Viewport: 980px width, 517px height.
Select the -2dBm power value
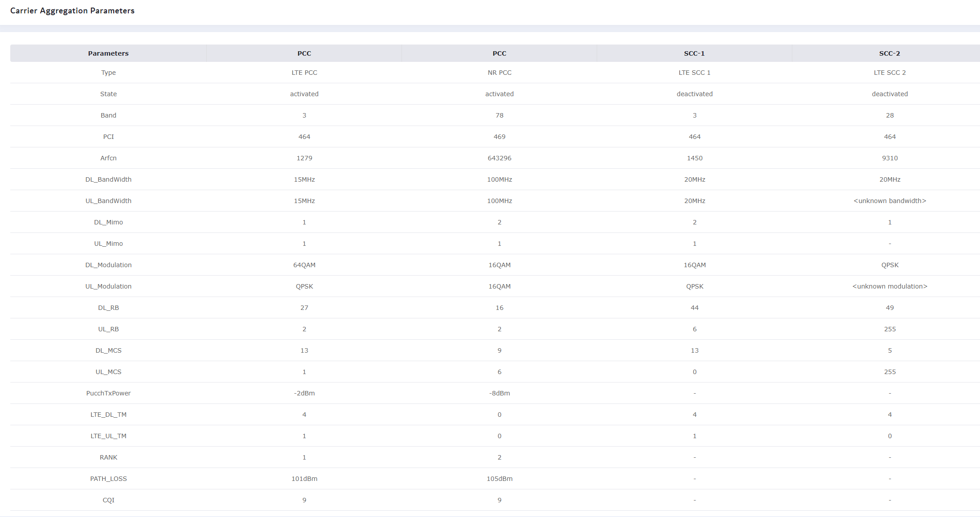(304, 393)
